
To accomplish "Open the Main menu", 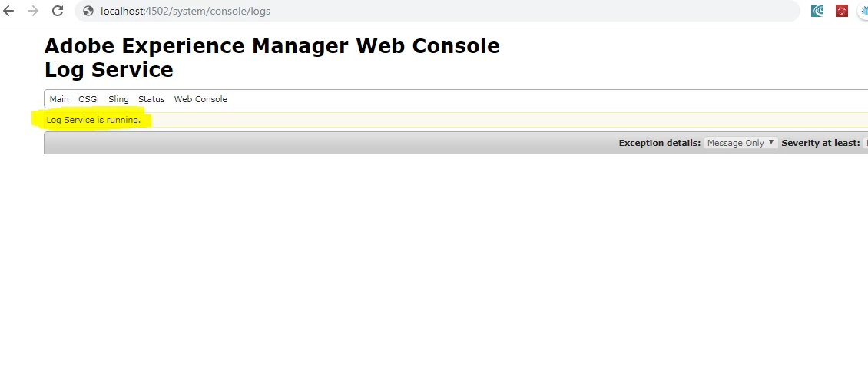I will coord(59,99).
